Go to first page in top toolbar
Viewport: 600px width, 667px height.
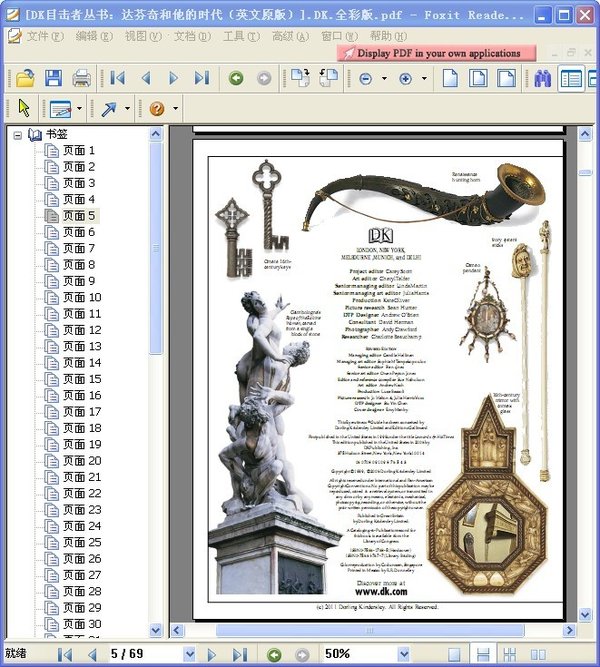[117, 78]
